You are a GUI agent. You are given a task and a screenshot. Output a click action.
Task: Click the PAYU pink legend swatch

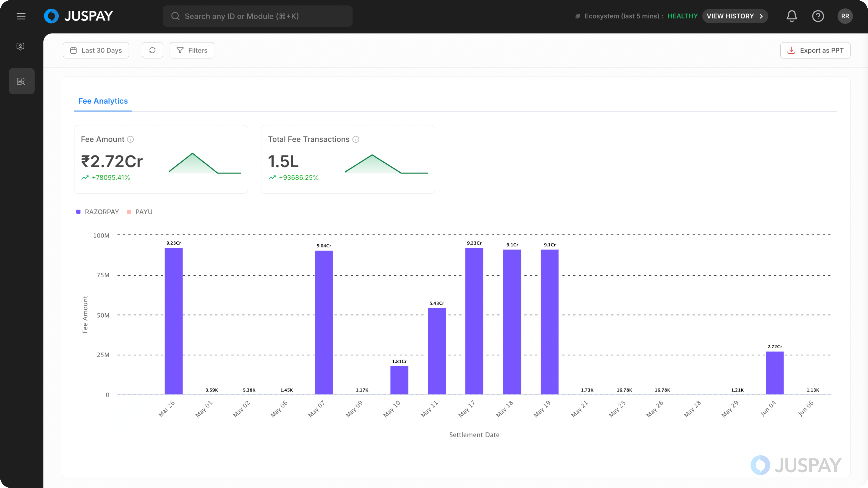[x=129, y=212]
